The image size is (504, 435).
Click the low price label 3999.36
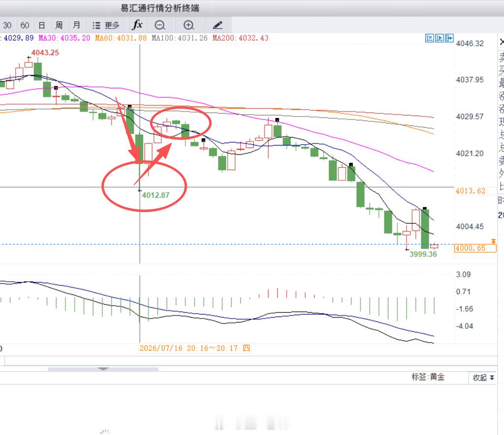pos(423,254)
